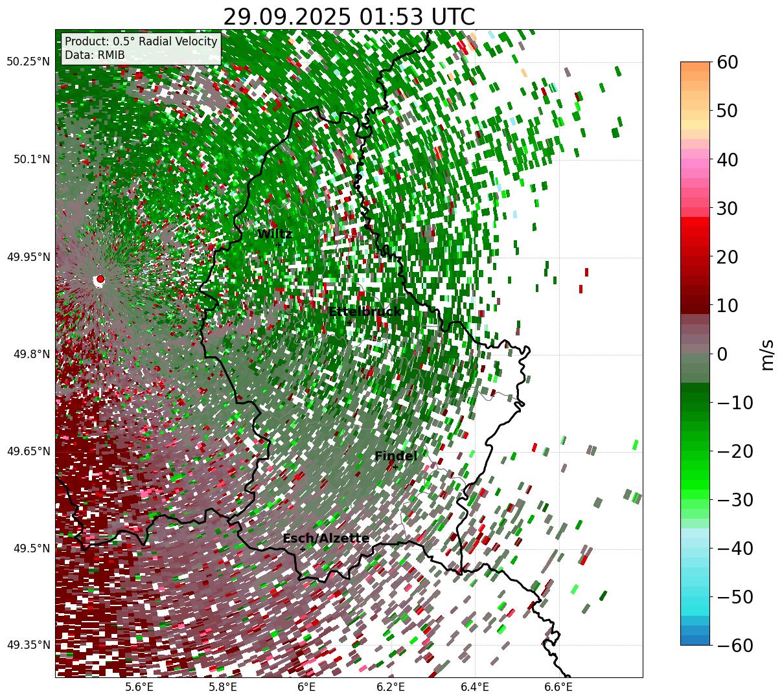Click the plot title '29.09.2025 01:53 UTC'
The height and width of the screenshot is (700, 782).
click(349, 17)
